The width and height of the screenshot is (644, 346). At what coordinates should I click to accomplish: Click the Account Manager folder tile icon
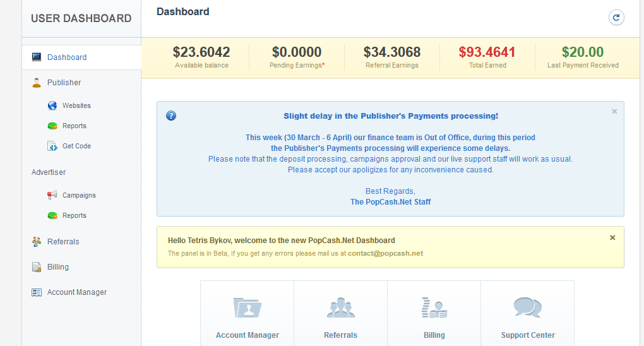pyautogui.click(x=247, y=307)
